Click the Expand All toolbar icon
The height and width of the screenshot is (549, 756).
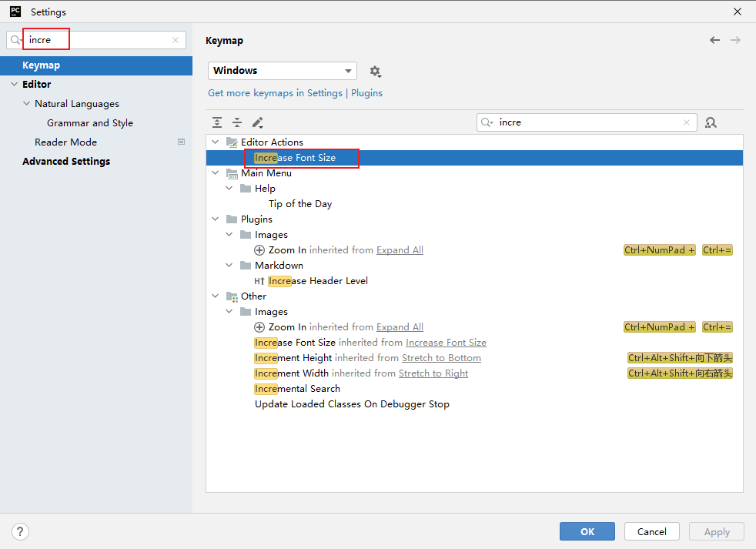click(218, 122)
